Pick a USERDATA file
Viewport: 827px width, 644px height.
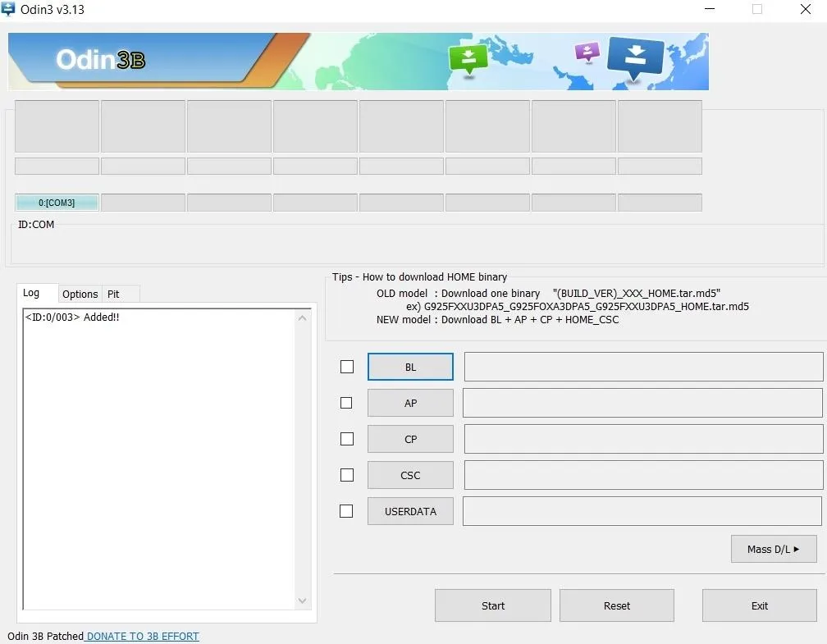point(410,511)
